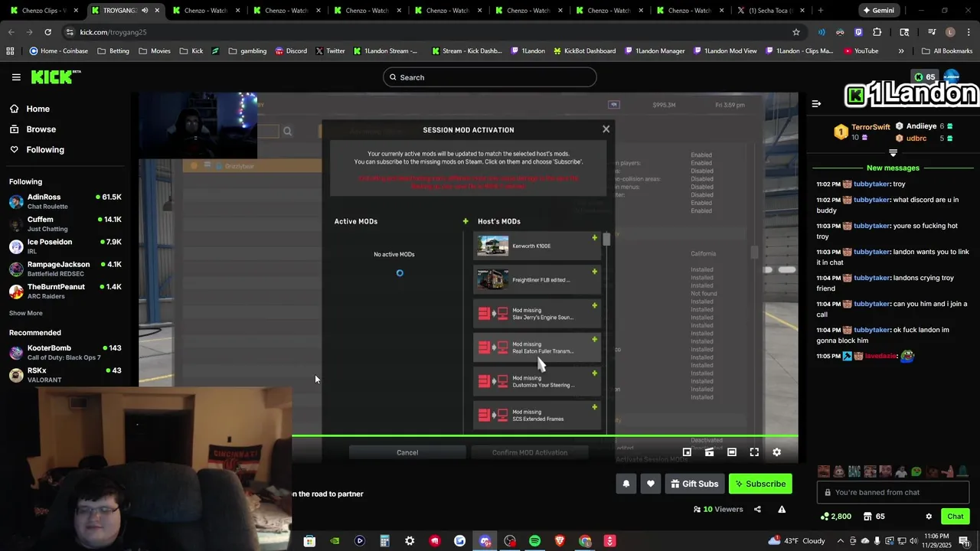Screen dimensions: 980x551
Task: Open the gambling bookmarks folder
Action: click(x=247, y=51)
